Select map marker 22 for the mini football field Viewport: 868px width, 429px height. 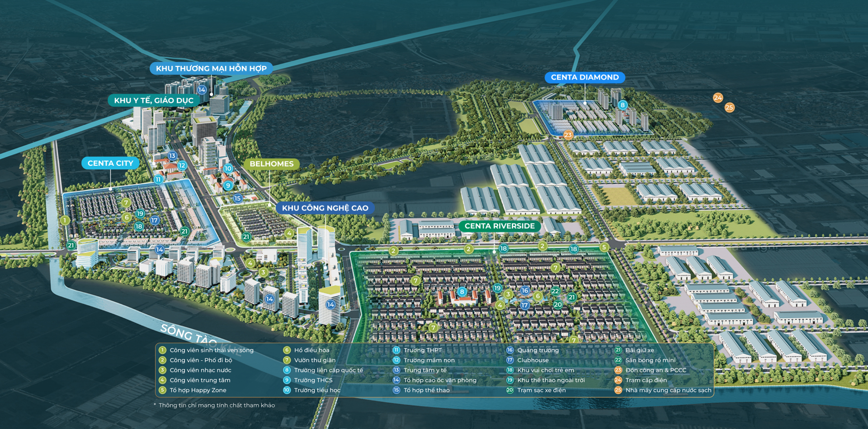click(555, 291)
